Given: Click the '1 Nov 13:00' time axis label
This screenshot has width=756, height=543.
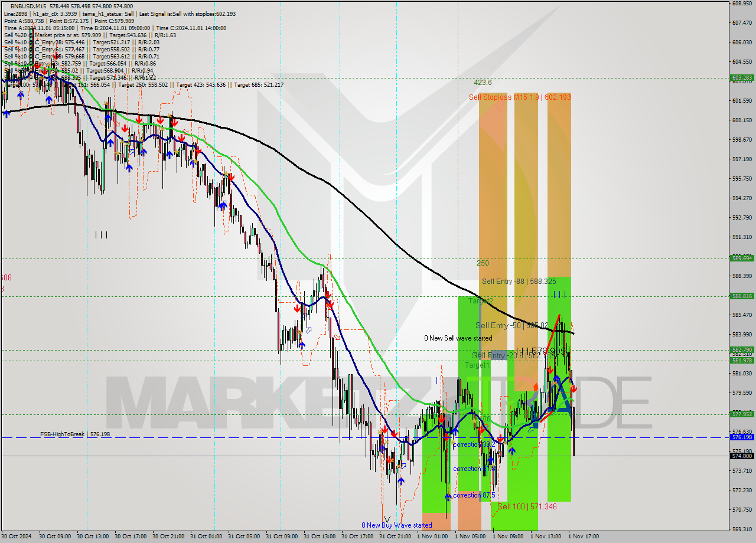Looking at the screenshot, I should 546,537.
